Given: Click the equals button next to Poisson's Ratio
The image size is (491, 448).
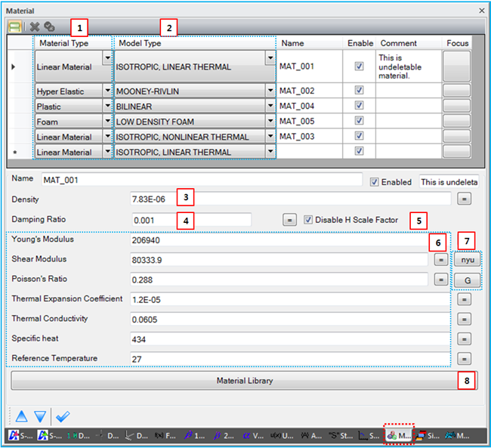Looking at the screenshot, I should [441, 280].
